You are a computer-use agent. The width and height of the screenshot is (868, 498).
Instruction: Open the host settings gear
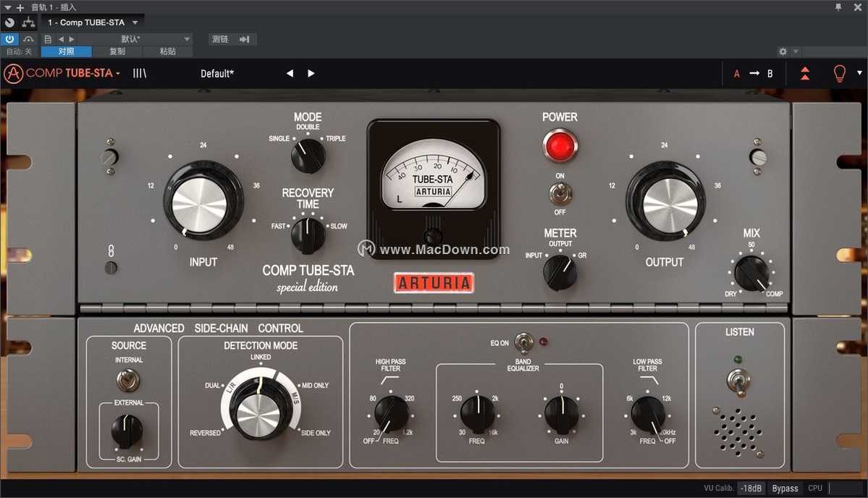point(783,51)
